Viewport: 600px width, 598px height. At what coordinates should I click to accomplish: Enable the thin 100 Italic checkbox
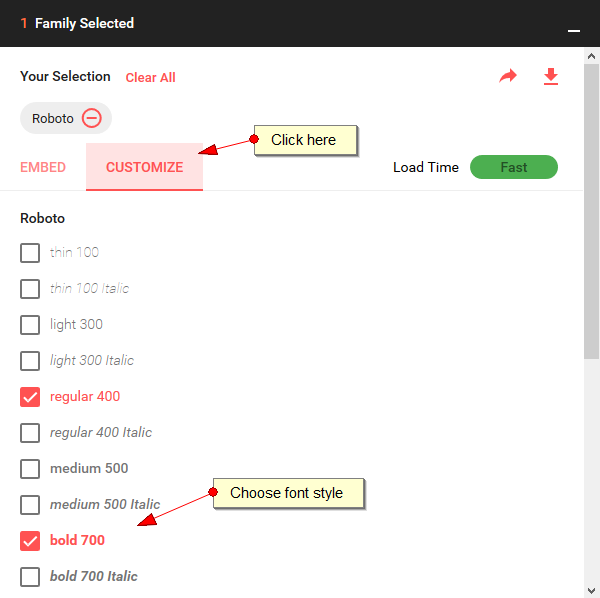pyautogui.click(x=30, y=289)
